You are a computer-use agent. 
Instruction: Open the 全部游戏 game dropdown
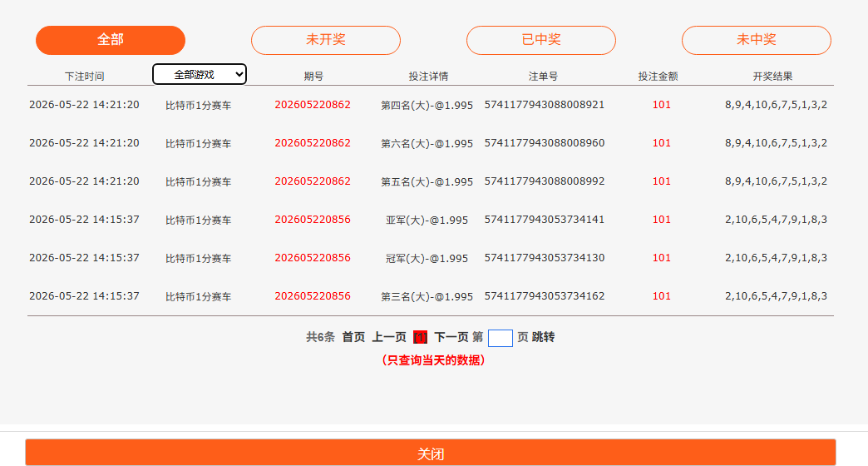click(200, 74)
